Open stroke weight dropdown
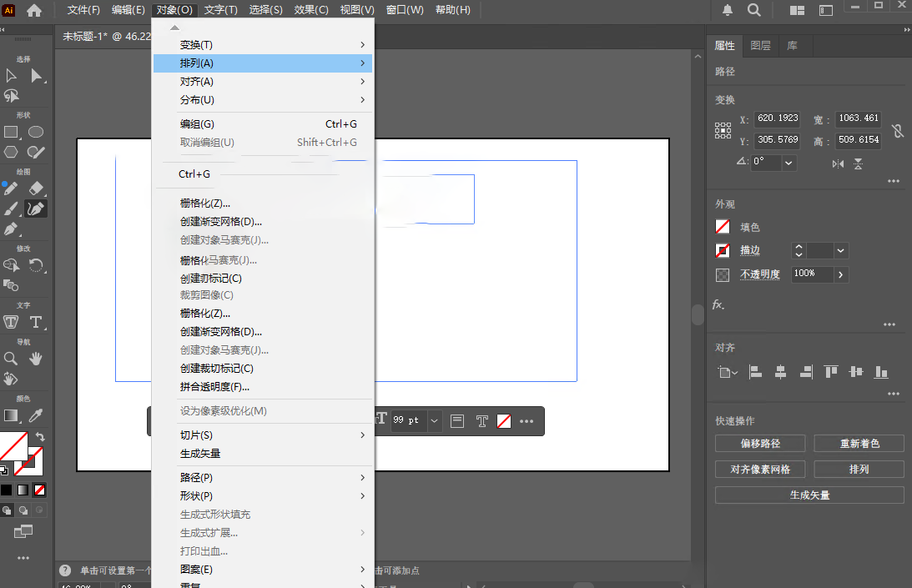Viewport: 912px width, 588px height. 840,251
